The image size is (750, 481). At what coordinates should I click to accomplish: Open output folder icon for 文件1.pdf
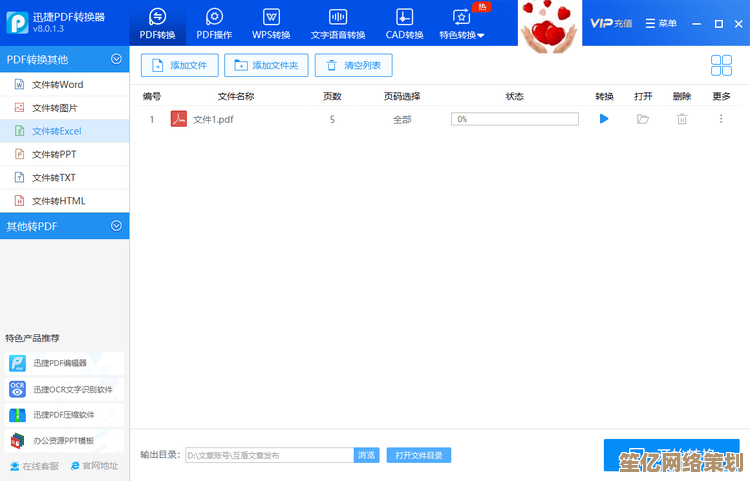pyautogui.click(x=643, y=119)
